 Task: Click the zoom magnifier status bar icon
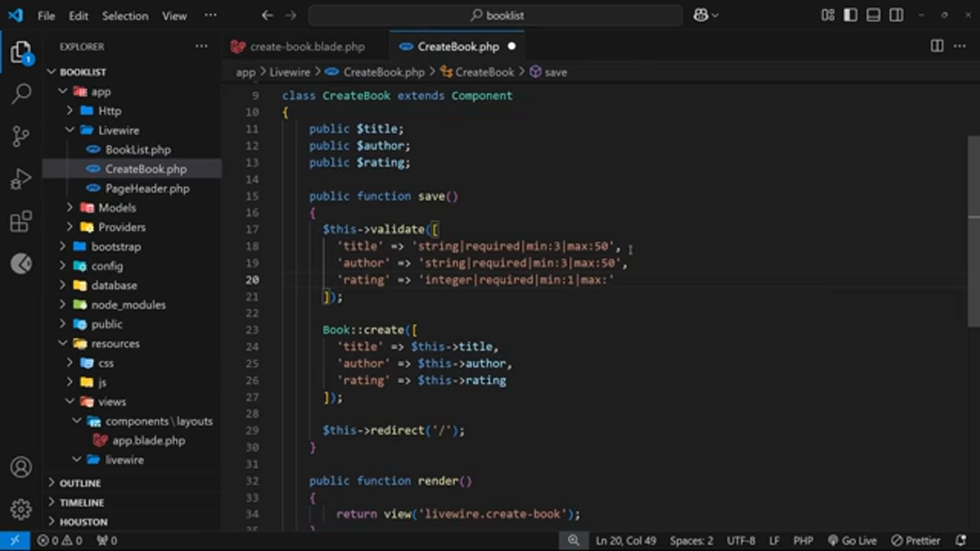(x=573, y=540)
